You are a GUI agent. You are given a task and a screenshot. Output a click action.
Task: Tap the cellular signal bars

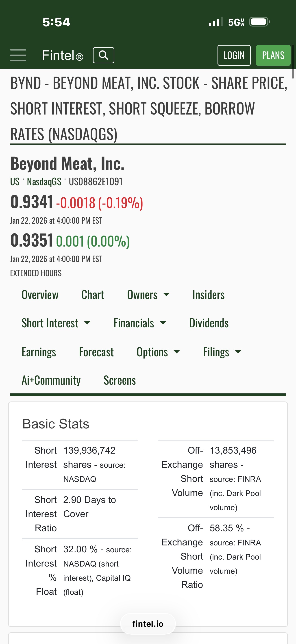216,22
